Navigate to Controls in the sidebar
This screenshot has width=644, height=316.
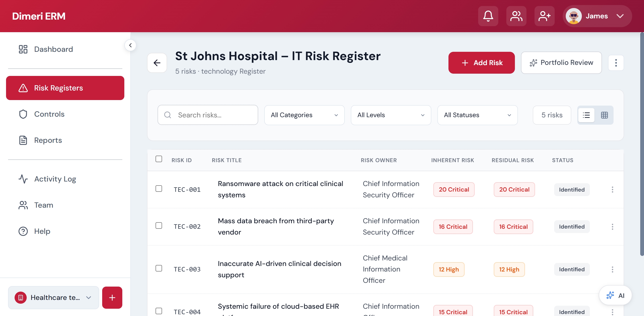pyautogui.click(x=49, y=114)
